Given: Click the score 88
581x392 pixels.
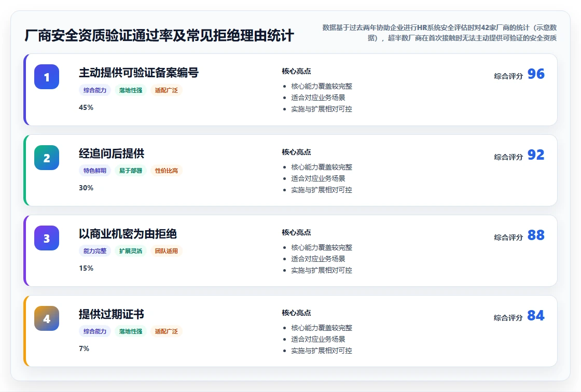Looking at the screenshot, I should (x=536, y=235).
